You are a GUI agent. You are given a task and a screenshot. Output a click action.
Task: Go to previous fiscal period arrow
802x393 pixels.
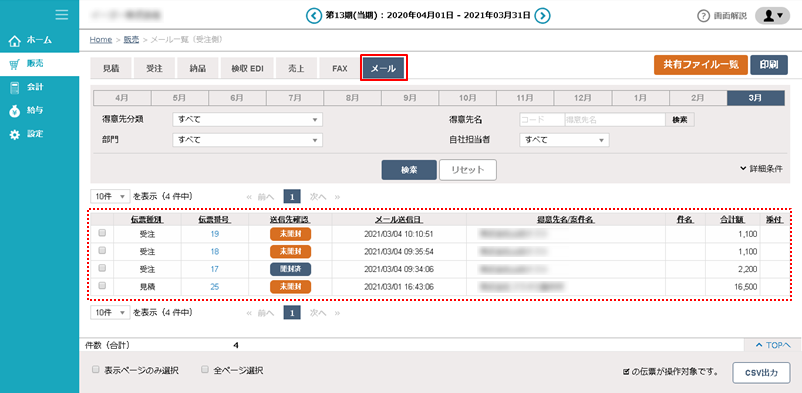click(314, 16)
